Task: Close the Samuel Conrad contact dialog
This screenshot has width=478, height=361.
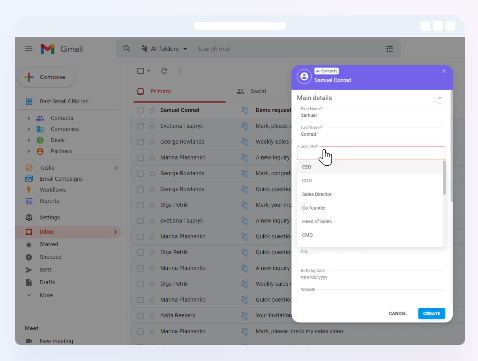Action: [444, 71]
